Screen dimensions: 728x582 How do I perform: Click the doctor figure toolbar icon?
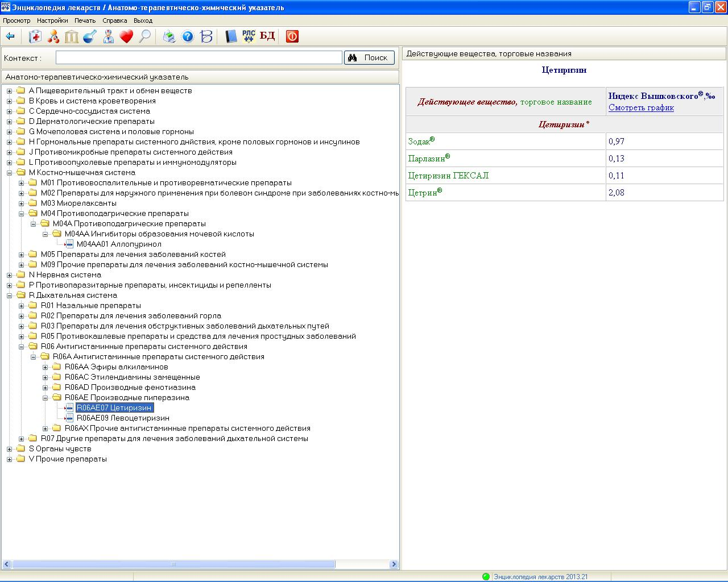pos(108,36)
